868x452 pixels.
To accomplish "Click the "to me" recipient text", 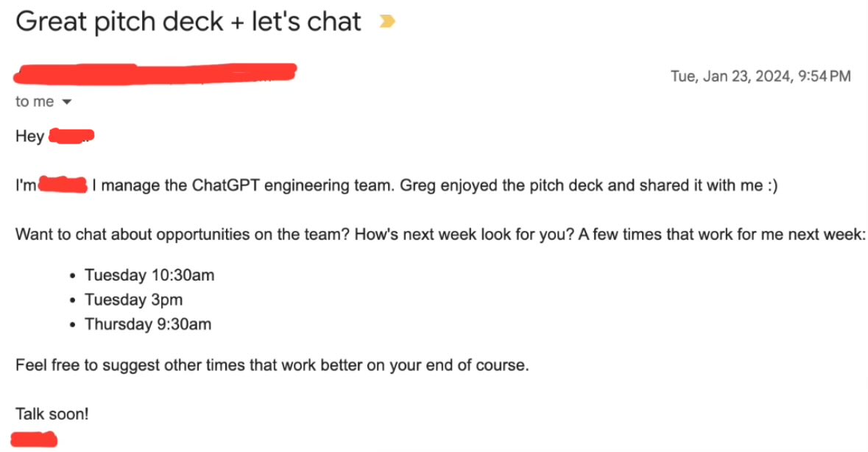I will [35, 102].
